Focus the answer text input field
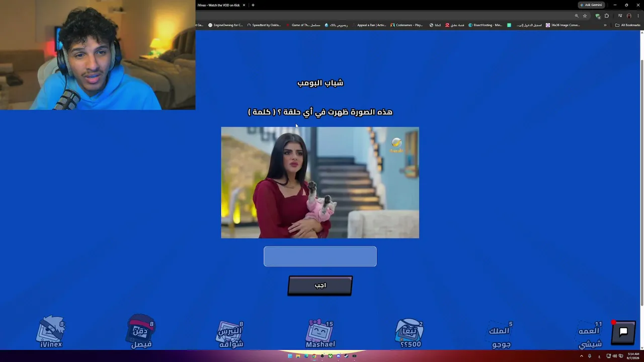The height and width of the screenshot is (362, 644). click(320, 256)
